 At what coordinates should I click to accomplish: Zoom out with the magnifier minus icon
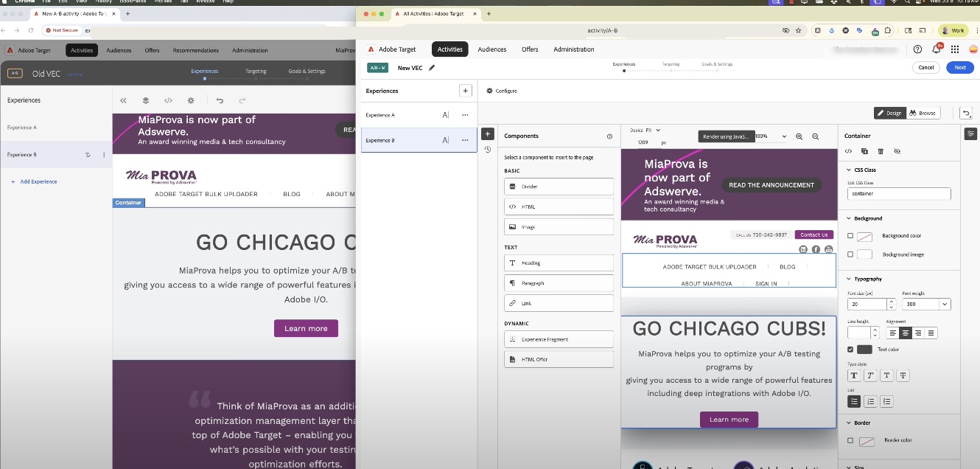click(816, 136)
